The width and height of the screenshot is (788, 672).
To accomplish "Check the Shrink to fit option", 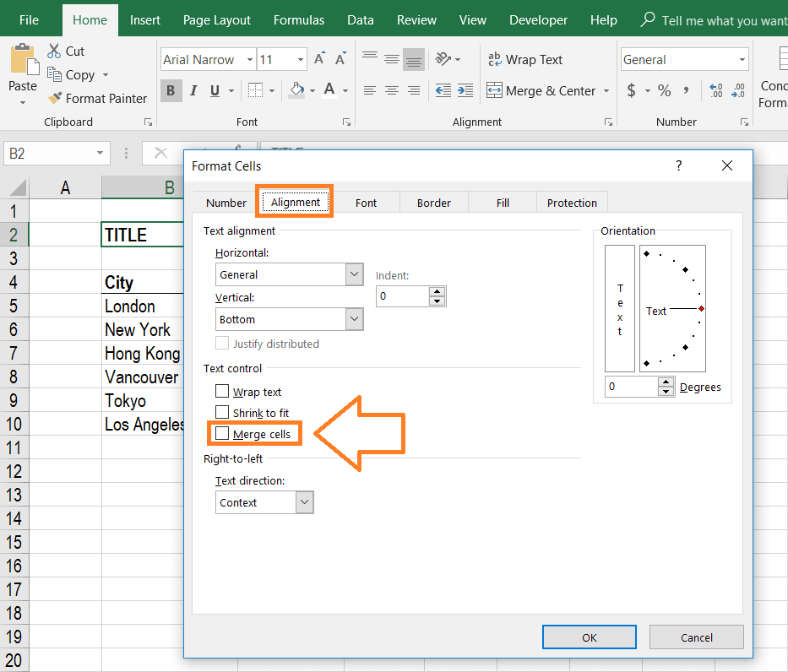I will tap(222, 413).
